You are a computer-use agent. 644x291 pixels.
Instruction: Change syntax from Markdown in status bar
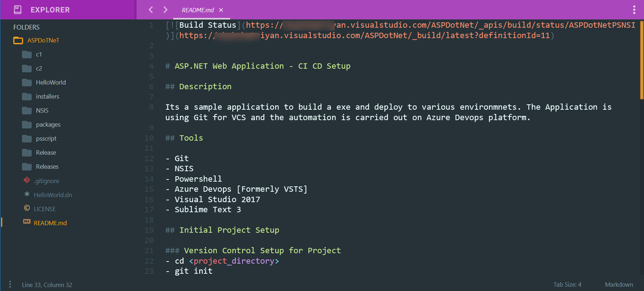[619, 285]
